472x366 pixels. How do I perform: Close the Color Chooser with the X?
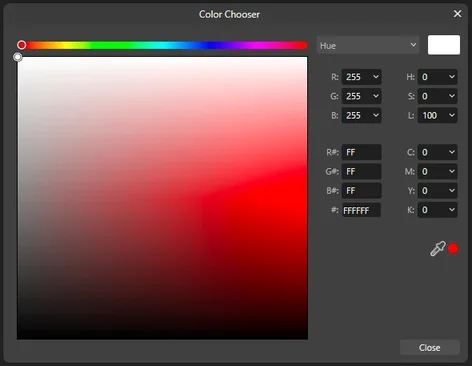[x=457, y=14]
